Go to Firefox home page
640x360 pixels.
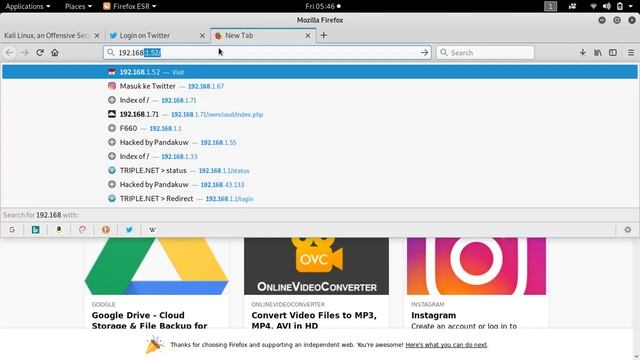(x=55, y=53)
